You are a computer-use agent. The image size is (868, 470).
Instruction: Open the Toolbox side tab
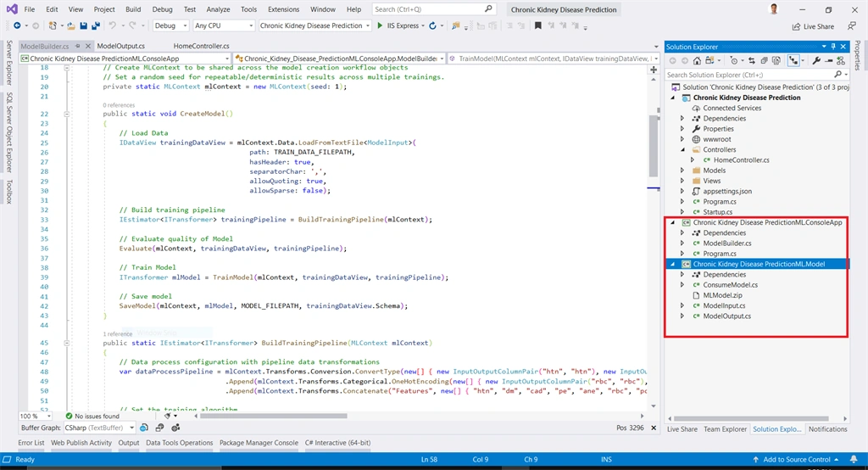point(8,193)
